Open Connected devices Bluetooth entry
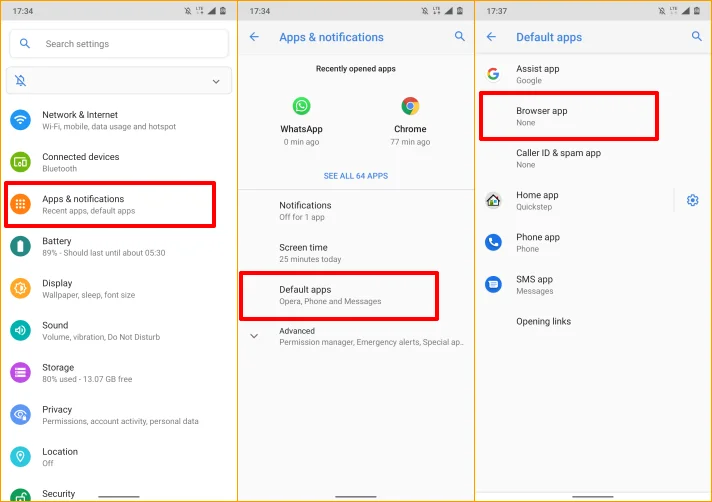This screenshot has width=712, height=502. click(x=119, y=162)
